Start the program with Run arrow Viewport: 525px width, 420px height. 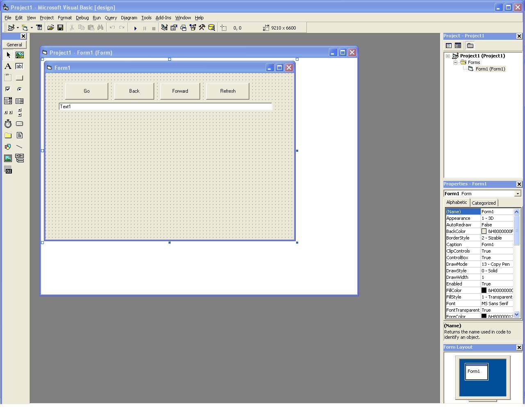135,28
